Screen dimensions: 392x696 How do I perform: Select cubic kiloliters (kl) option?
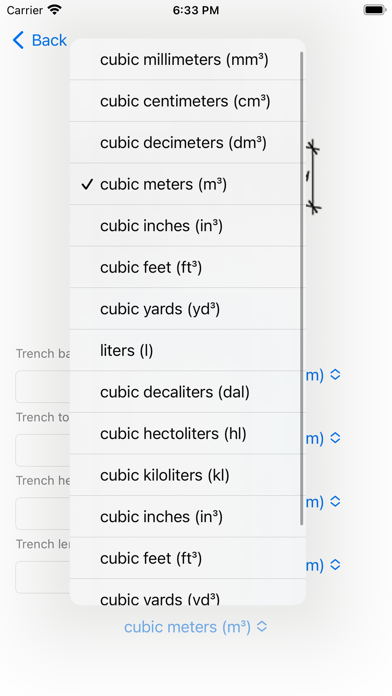click(x=188, y=475)
